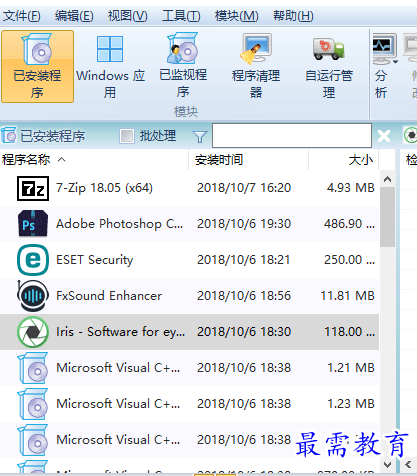The height and width of the screenshot is (476, 417).
Task: Click the 11.81 MB size value
Action: click(x=348, y=296)
